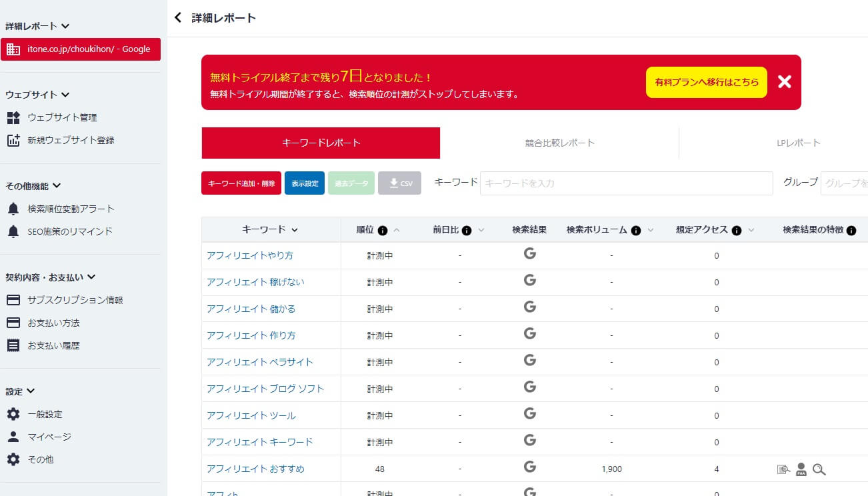This screenshot has width=868, height=496.
Task: Open Google results for アフィリエイト おすすめ row
Action: pyautogui.click(x=530, y=467)
